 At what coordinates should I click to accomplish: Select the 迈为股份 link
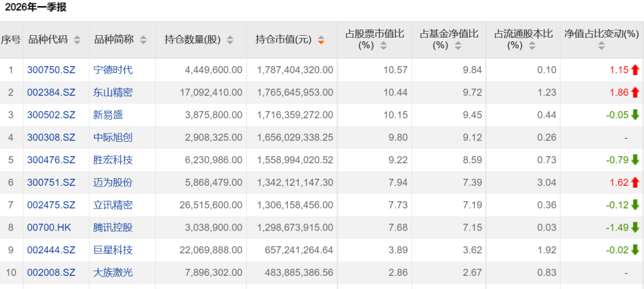coord(113,182)
